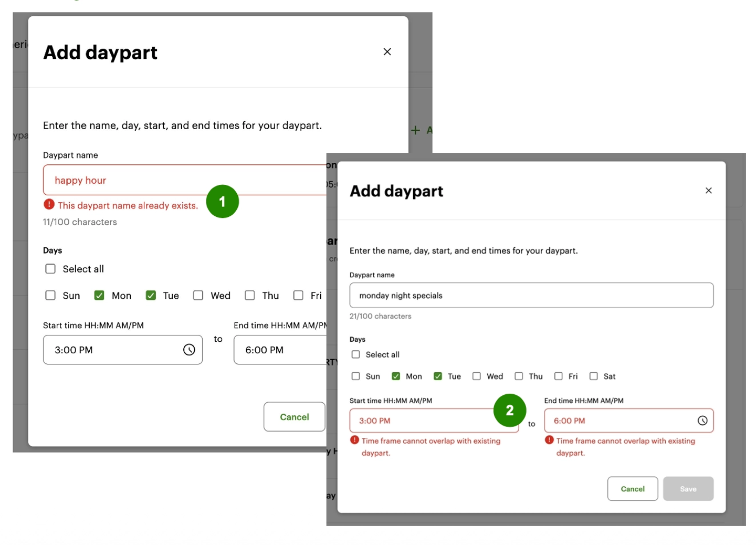Image resolution: width=756 pixels, height=545 pixels.
Task: Check Thu in monday night specials dialog
Action: click(519, 376)
